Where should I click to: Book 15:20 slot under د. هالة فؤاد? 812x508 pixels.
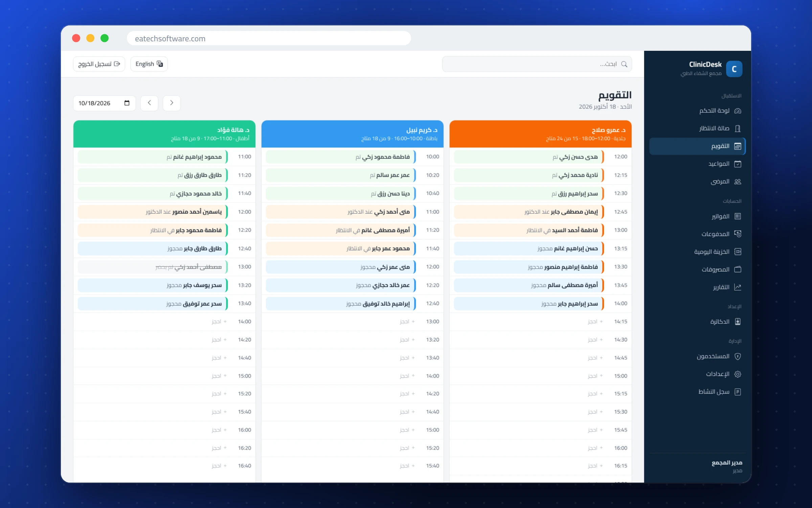219,394
